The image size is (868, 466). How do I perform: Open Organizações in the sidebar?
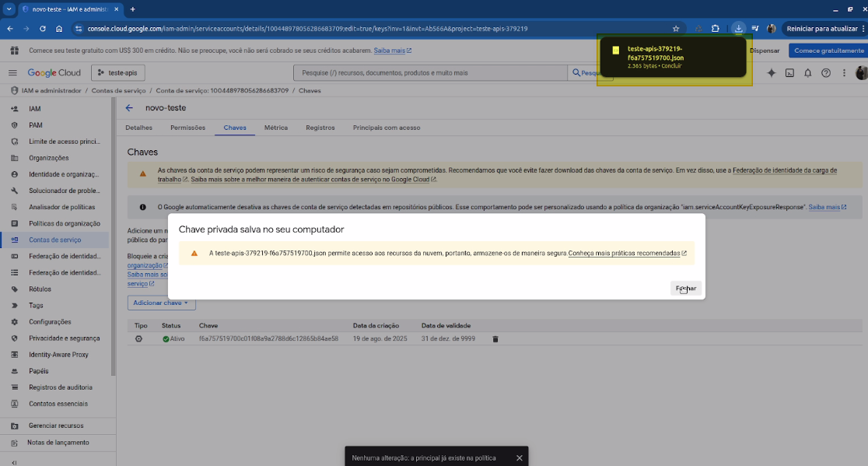coord(49,158)
